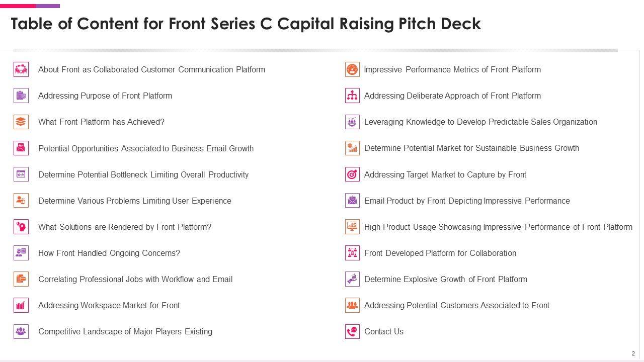
Task: Click the bar chart icon beside Addressing Workspace Market
Action: pyautogui.click(x=21, y=305)
